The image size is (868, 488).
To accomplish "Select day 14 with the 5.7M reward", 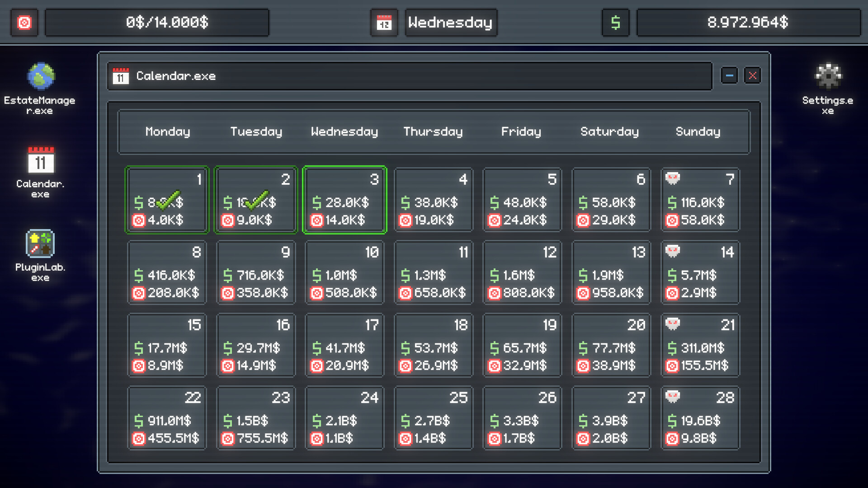I will coord(700,272).
